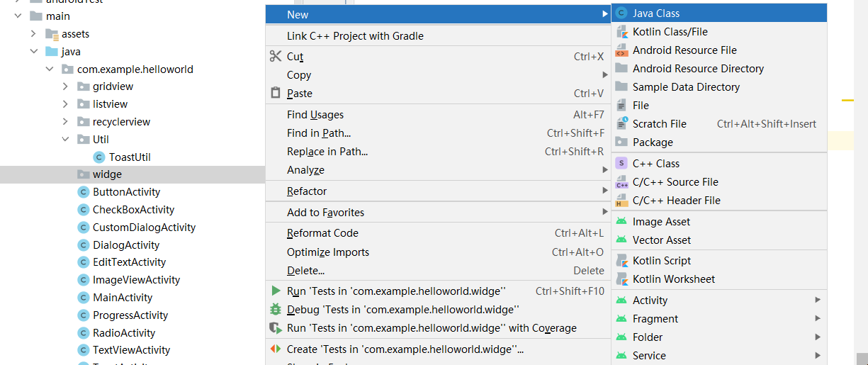Open the Refactor submenu
The width and height of the screenshot is (868, 365).
pyautogui.click(x=307, y=191)
